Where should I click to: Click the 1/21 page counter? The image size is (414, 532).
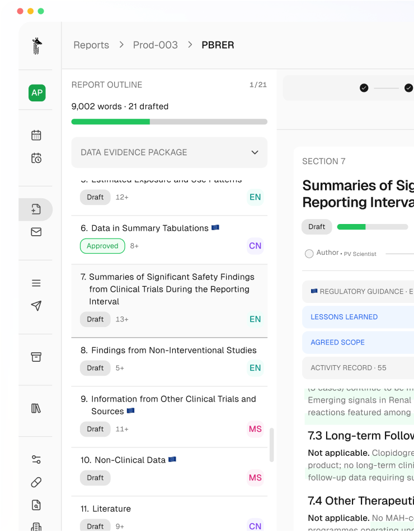(258, 85)
